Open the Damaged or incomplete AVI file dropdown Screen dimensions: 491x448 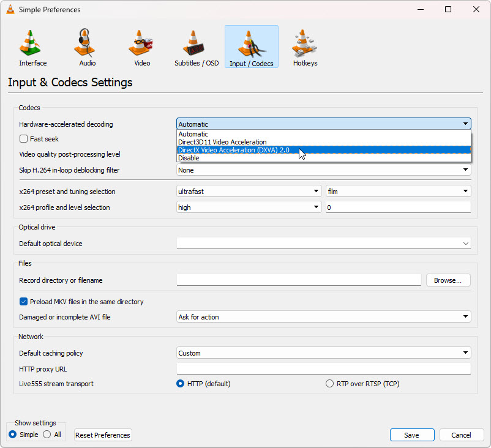(323, 317)
